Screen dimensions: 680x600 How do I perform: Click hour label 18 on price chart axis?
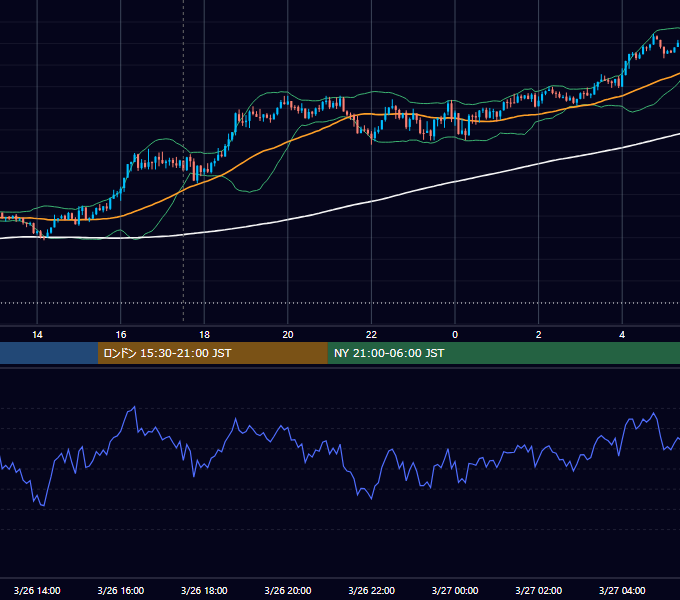(x=204, y=335)
